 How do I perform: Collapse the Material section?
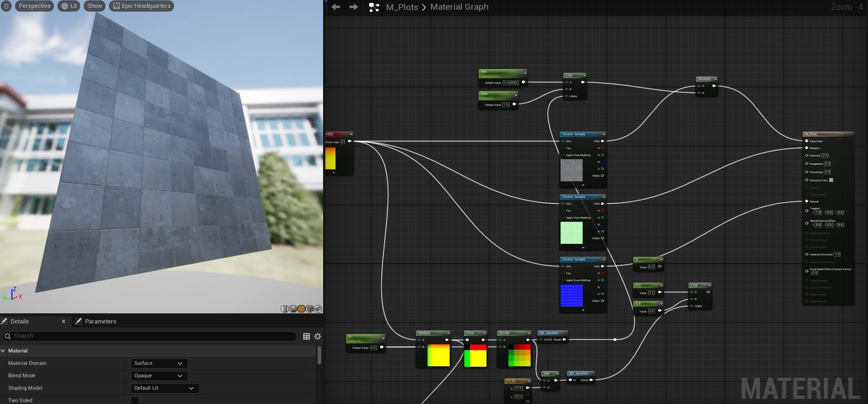[3, 351]
